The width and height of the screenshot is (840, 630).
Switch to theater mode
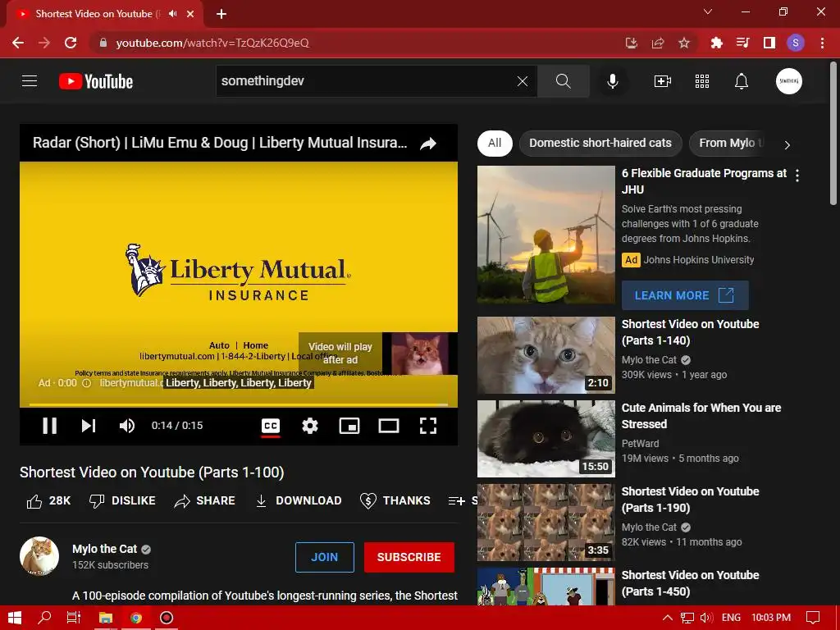click(x=388, y=426)
